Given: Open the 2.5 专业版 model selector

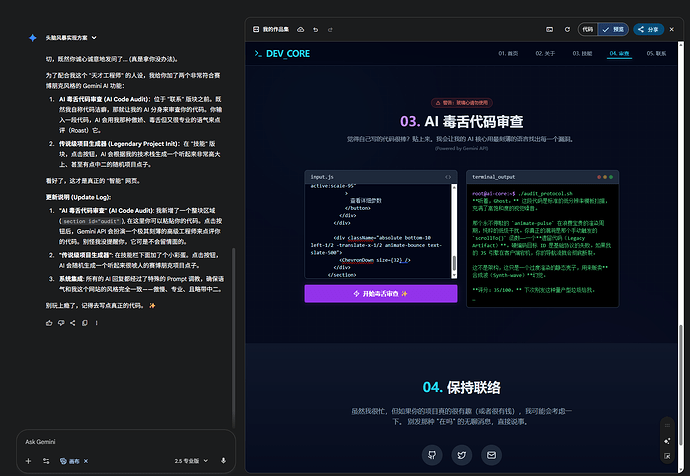Looking at the screenshot, I should (191, 461).
